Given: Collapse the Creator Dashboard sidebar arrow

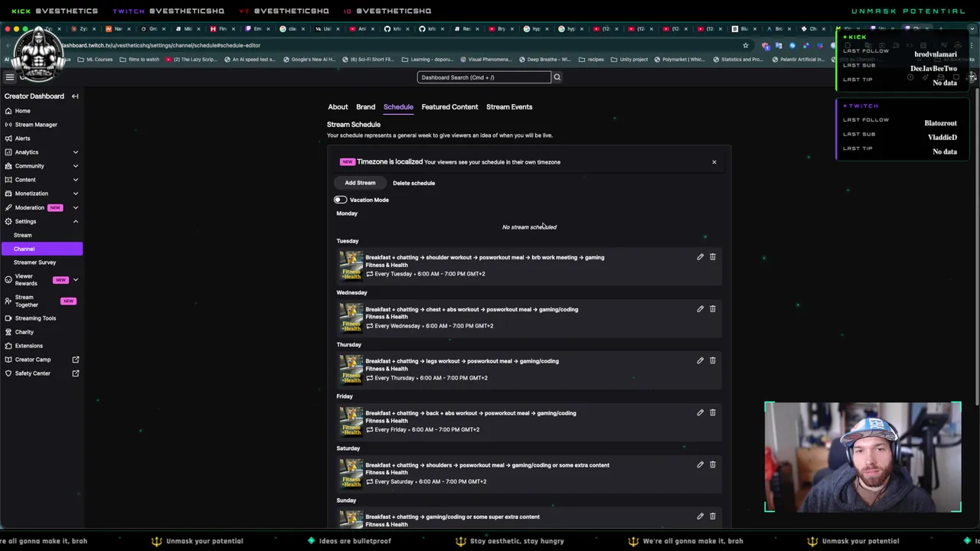Looking at the screenshot, I should pyautogui.click(x=75, y=96).
